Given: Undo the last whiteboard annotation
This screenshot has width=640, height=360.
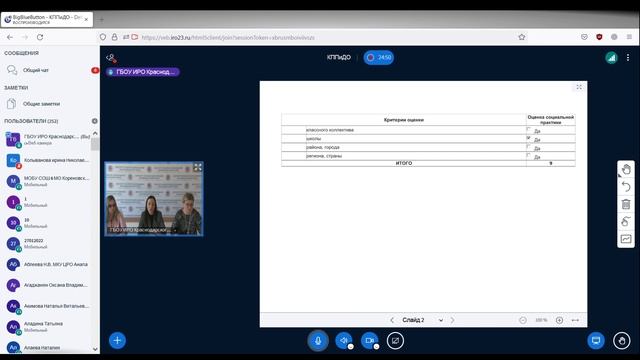Looking at the screenshot, I should pyautogui.click(x=626, y=187).
